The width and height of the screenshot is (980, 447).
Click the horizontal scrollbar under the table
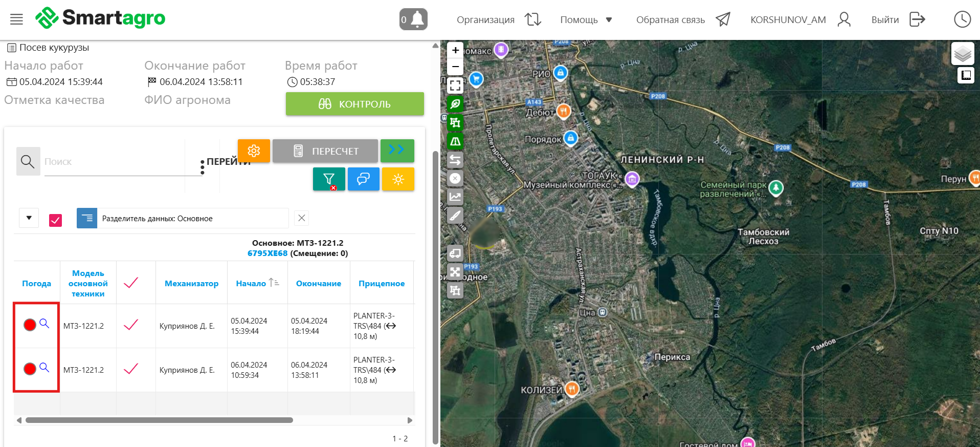point(159,420)
